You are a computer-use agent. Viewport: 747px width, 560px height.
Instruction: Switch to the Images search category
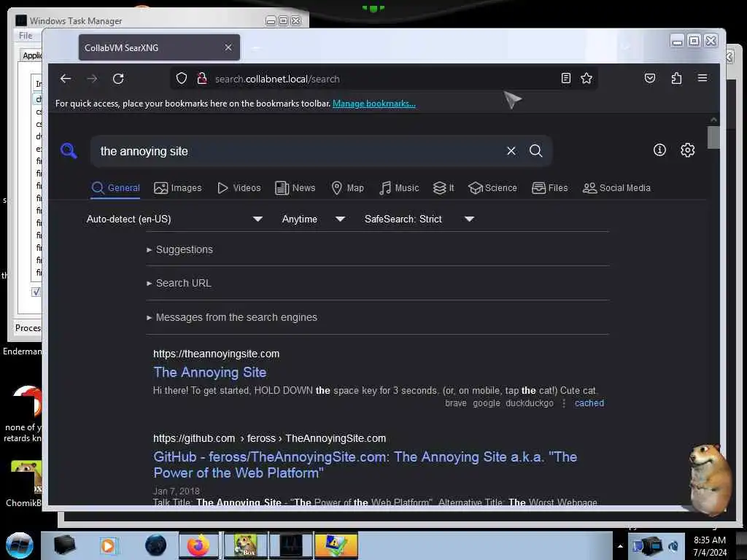tap(178, 188)
